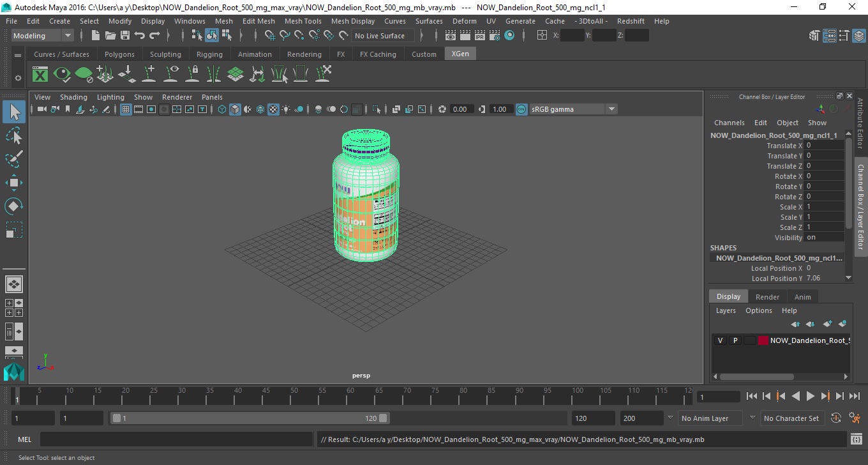Enable snap to grids magnet icon
Image resolution: width=868 pixels, height=465 pixels.
click(x=270, y=36)
